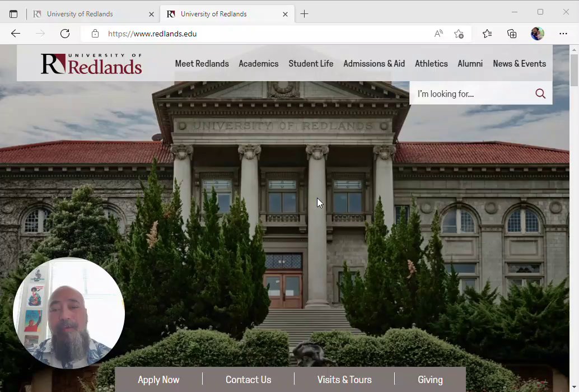This screenshot has width=579, height=392.
Task: Click the browser back arrow
Action: point(16,34)
